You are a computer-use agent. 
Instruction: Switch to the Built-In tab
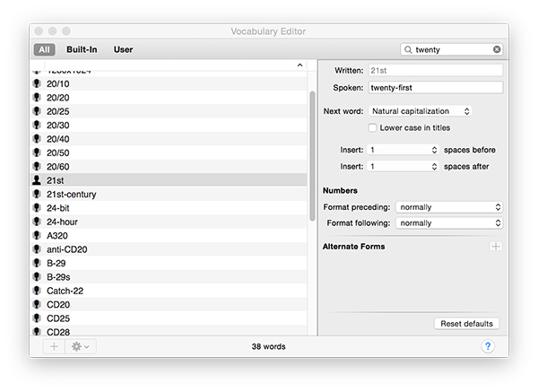pyautogui.click(x=82, y=49)
